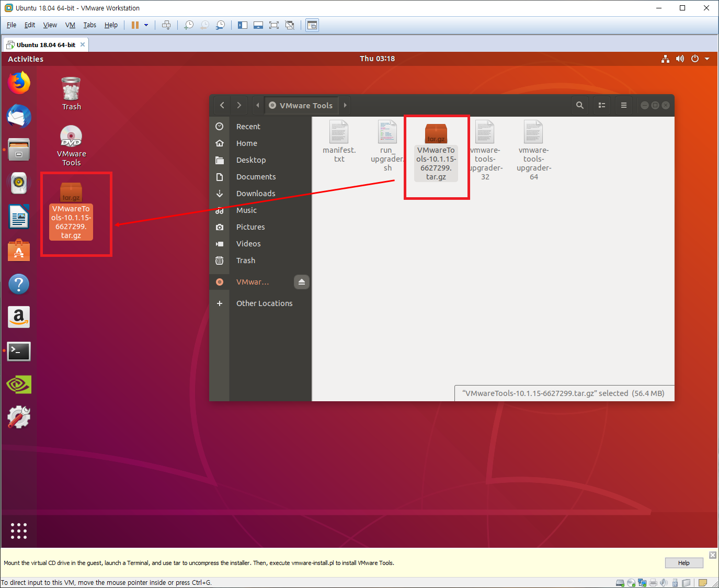Click the pause VM button in VMware toolbar
Screen dimensions: 719x588
pyautogui.click(x=135, y=25)
